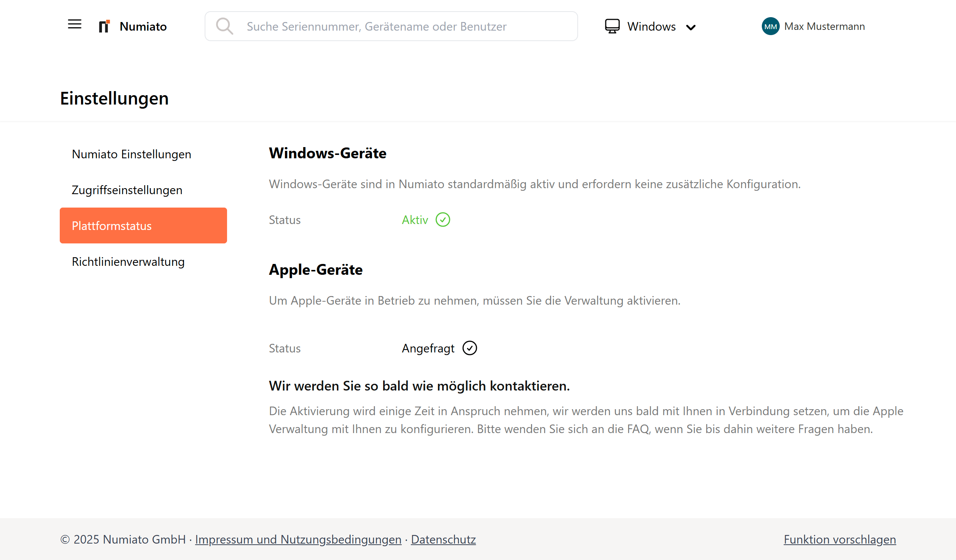Click the Apple-Geräte heading
The width and height of the screenshot is (956, 560).
click(x=316, y=270)
